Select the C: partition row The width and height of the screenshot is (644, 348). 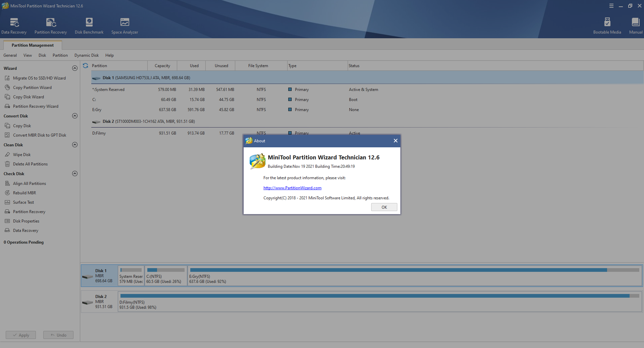[x=367, y=100]
